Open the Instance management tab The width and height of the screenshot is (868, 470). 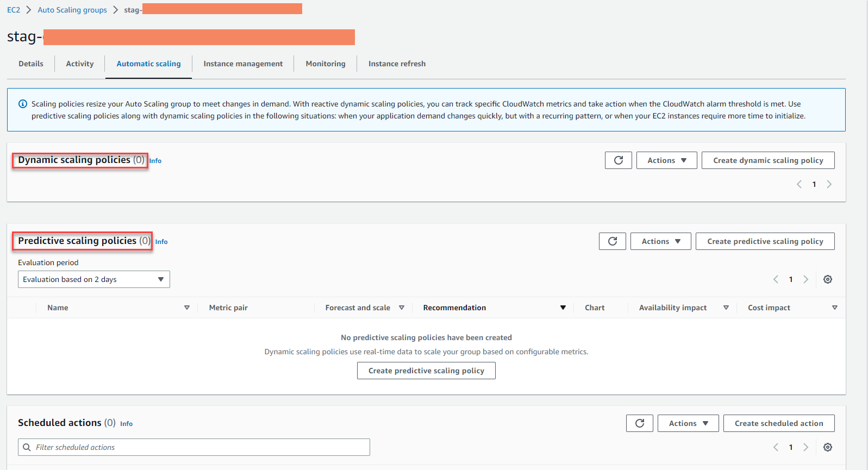243,64
